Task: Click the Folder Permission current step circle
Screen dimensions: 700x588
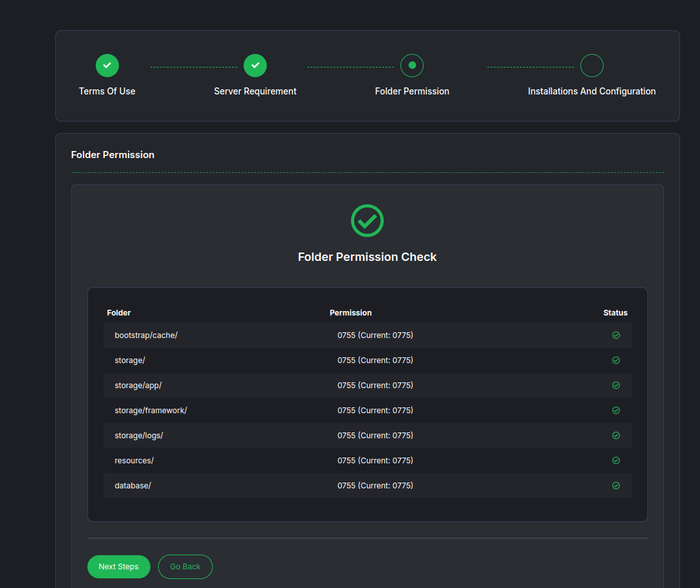Action: pos(412,66)
